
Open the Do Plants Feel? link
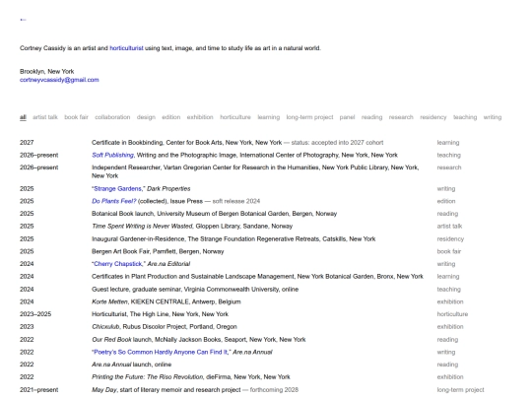pos(113,201)
